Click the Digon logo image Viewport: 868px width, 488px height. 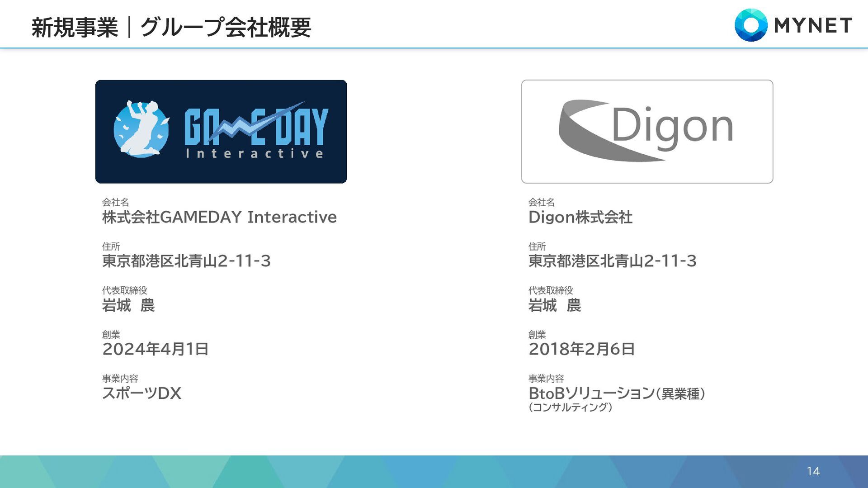click(647, 132)
